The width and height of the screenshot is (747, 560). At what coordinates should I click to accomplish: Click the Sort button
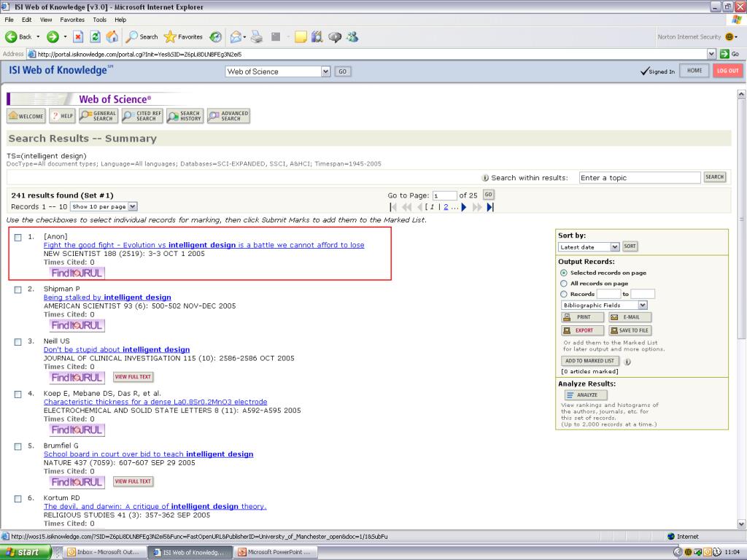point(630,246)
